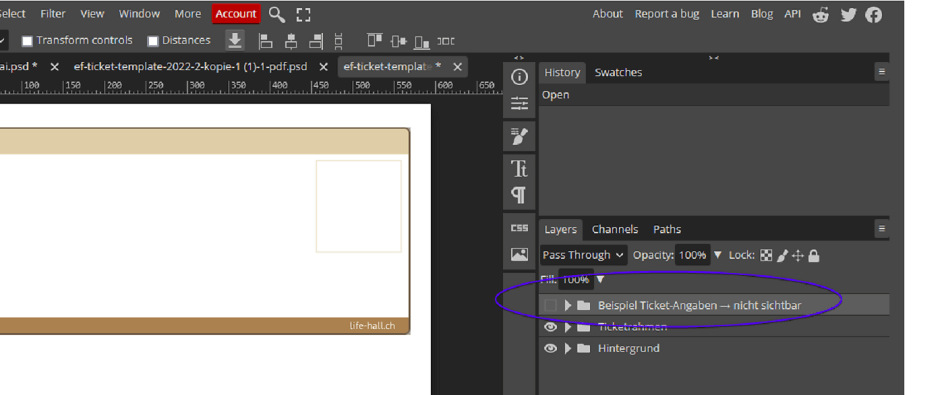This screenshot has height=395, width=944.
Task: Switch to the ai.psd document tab
Action: point(18,66)
